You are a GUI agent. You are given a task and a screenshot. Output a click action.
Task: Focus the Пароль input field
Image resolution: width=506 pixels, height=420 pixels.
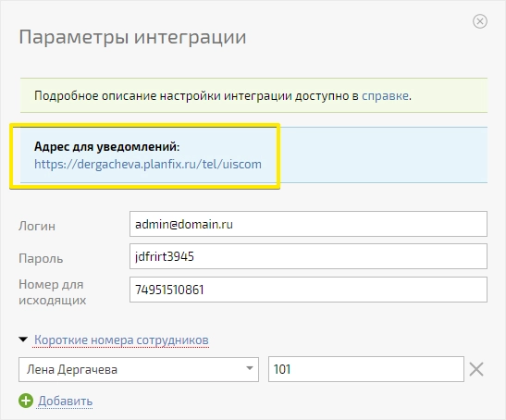(308, 256)
